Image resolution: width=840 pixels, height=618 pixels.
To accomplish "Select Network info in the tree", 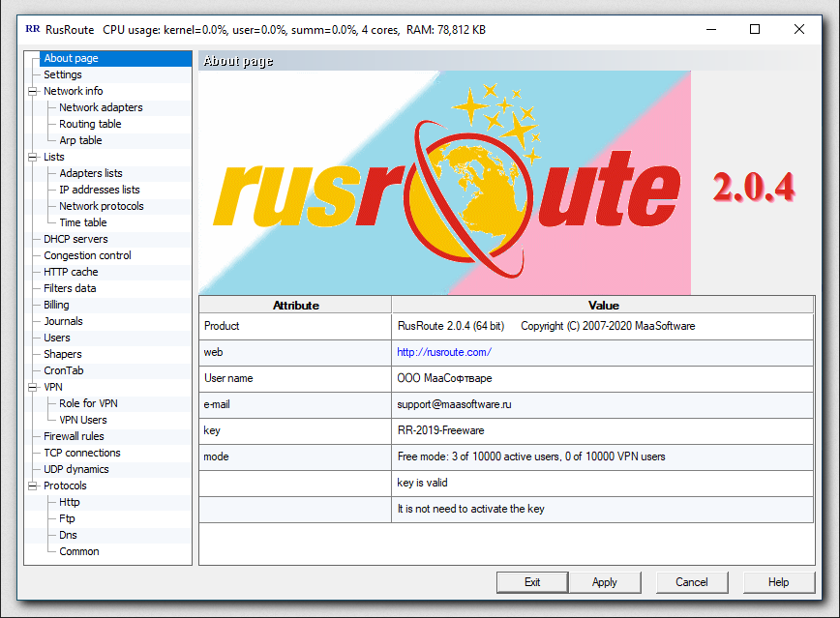I will pos(74,92).
